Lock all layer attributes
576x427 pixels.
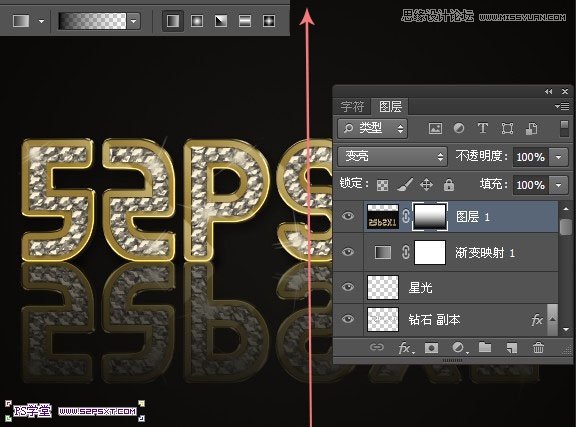point(449,185)
